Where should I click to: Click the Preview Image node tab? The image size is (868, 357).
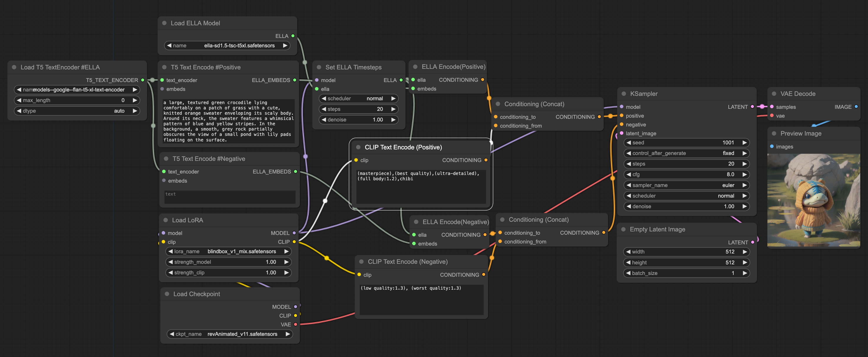point(800,133)
